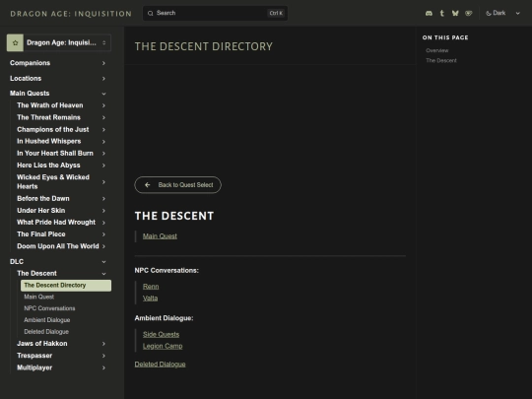Expand the Multiplayer chevron
This screenshot has height=399, width=532.
click(x=103, y=367)
